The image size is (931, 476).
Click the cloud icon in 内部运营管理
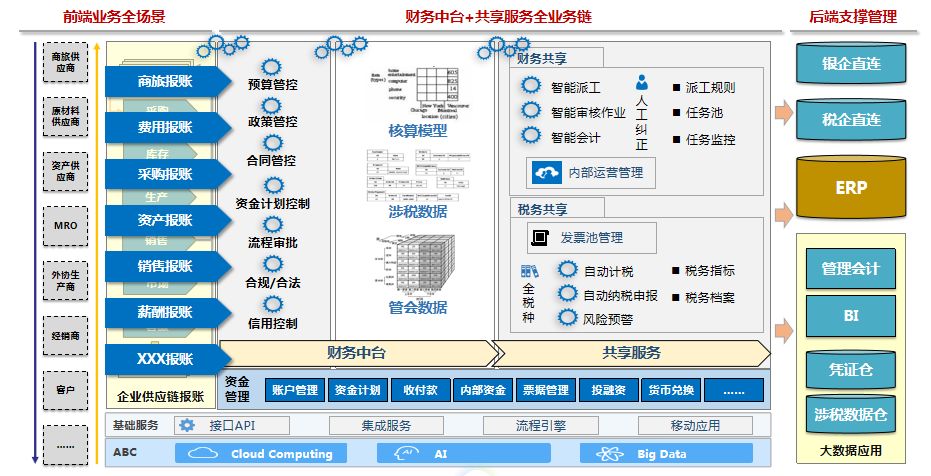tap(547, 173)
